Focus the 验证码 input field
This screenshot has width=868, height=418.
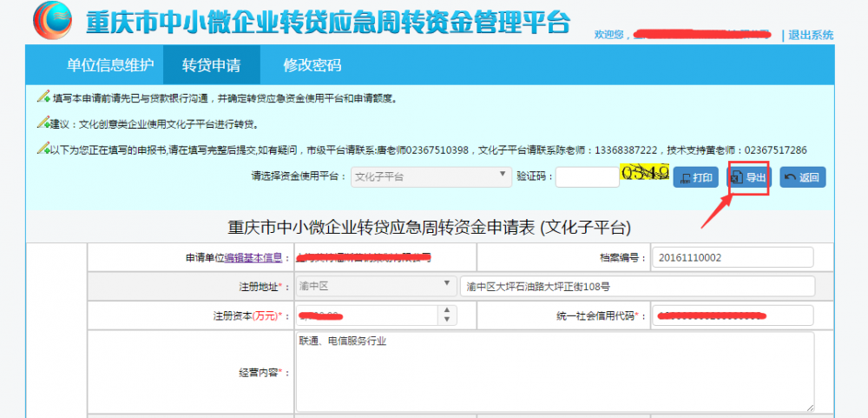587,177
